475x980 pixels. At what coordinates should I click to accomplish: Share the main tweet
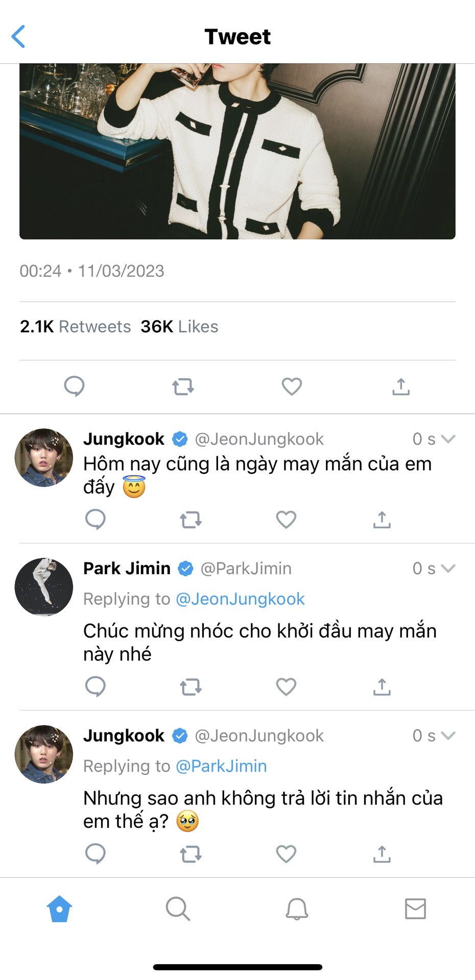[401, 387]
